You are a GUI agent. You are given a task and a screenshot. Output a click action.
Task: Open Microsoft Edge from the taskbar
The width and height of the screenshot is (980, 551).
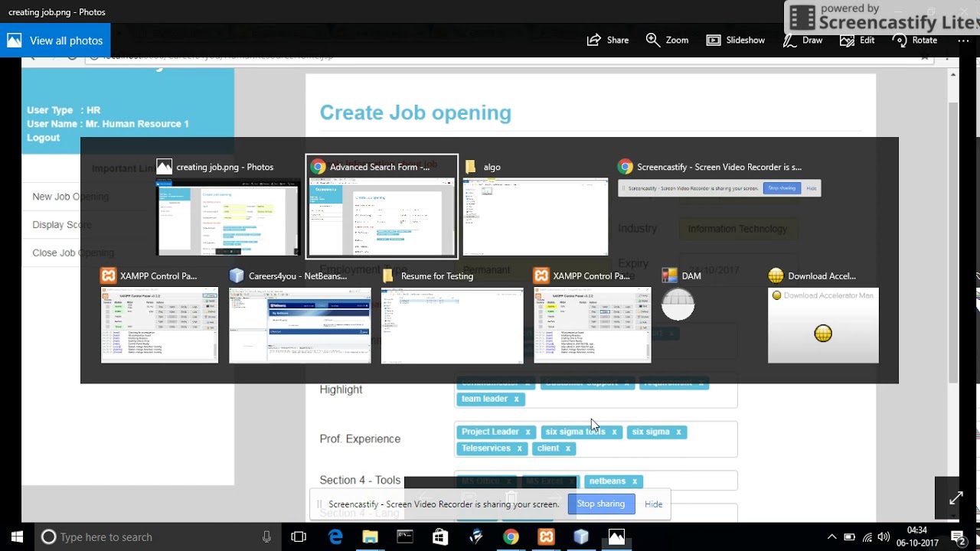point(335,536)
